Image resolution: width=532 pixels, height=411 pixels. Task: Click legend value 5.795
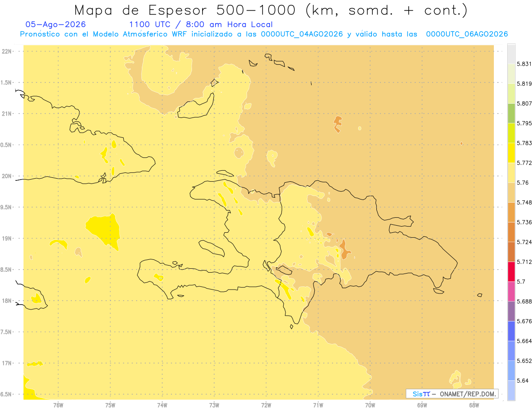[524, 123]
